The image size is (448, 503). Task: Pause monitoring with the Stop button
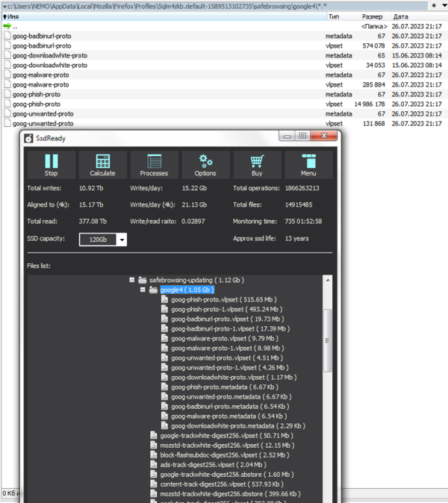52,165
